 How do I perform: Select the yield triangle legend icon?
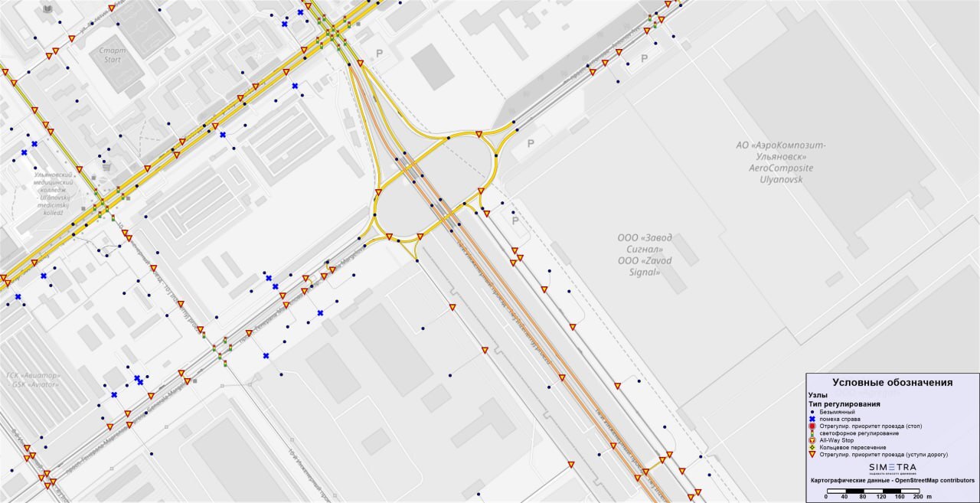812,455
